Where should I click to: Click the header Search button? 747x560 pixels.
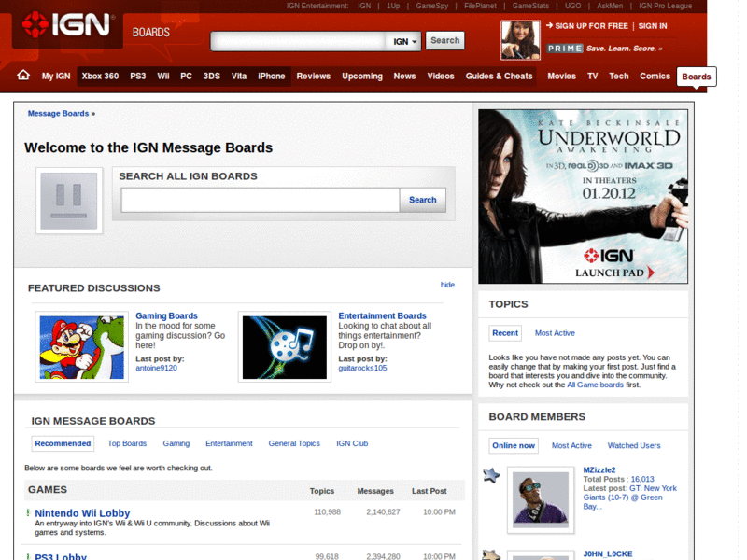click(445, 40)
